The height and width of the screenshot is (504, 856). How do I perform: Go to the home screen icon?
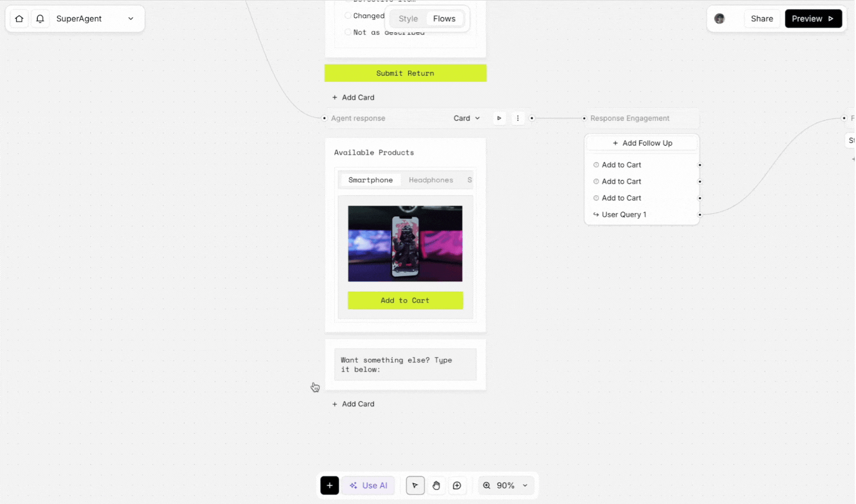[19, 18]
